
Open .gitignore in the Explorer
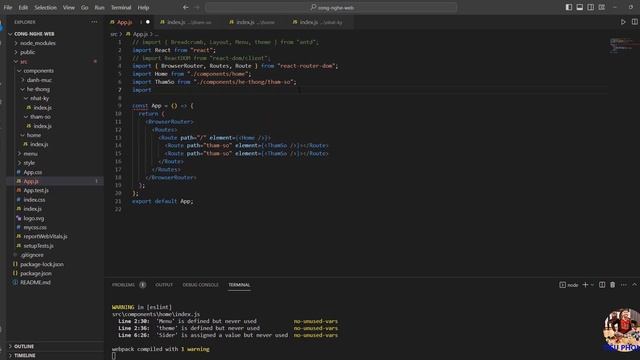(x=32, y=255)
